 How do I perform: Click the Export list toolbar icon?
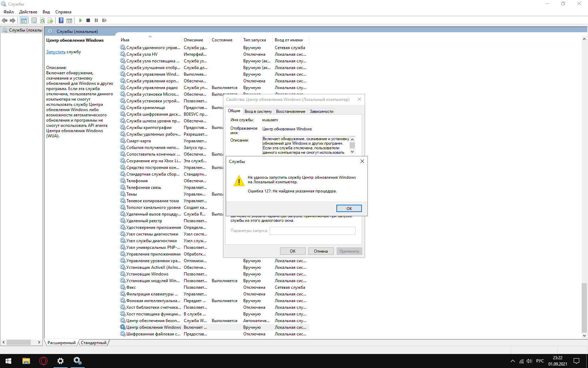click(50, 20)
